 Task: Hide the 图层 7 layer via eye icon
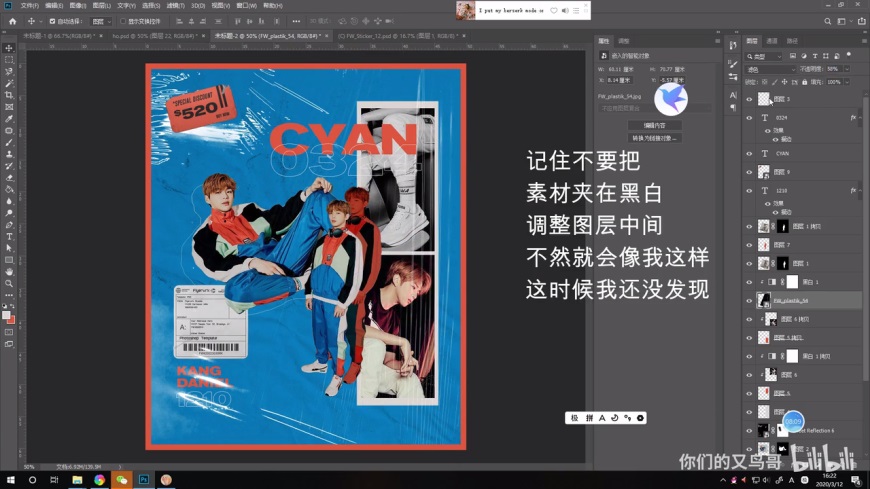[x=749, y=245]
